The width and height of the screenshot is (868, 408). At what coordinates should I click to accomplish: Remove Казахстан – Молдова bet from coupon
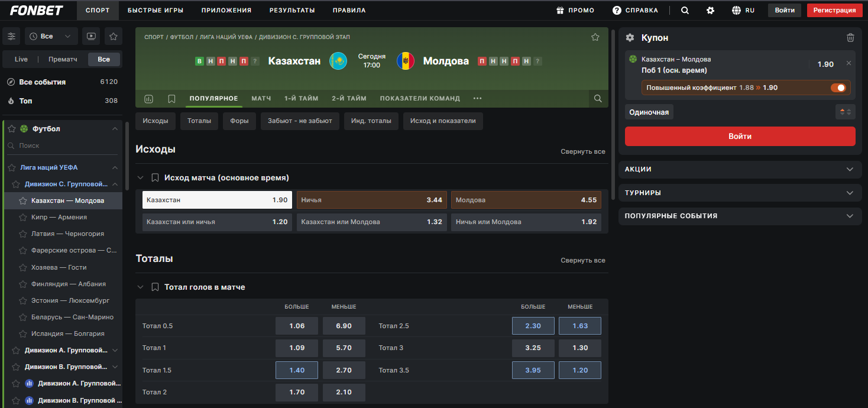coord(848,63)
